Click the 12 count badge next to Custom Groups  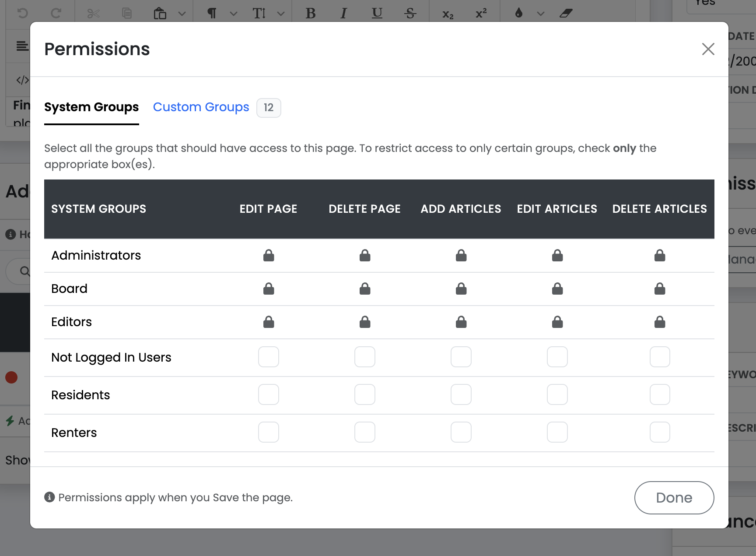269,108
